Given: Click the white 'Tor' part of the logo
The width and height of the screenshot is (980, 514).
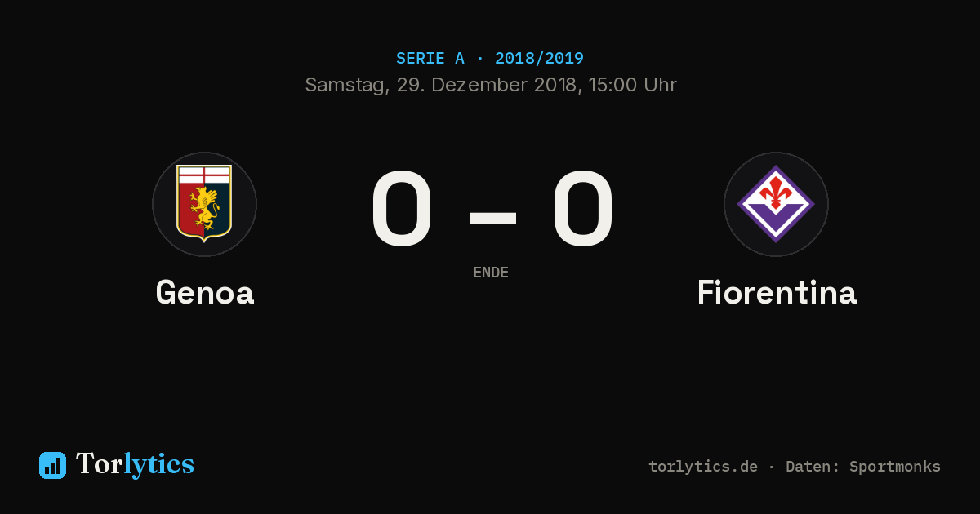Looking at the screenshot, I should click(99, 464).
